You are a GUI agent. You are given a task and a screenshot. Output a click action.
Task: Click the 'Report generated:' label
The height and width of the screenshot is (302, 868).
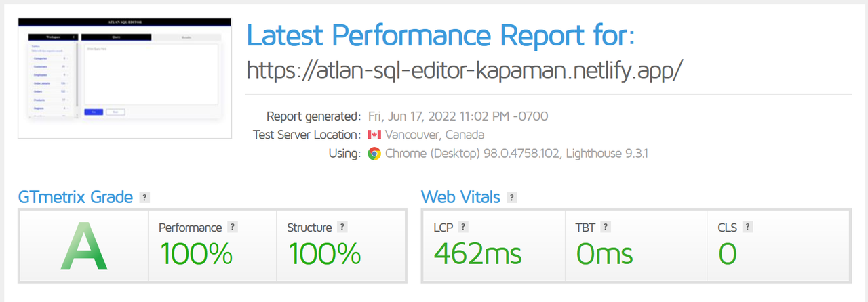point(314,116)
